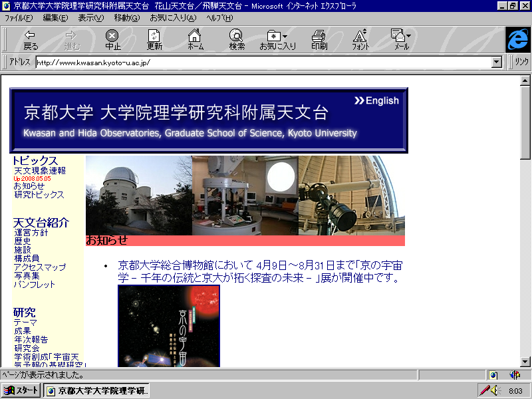Click the 研究 section heading
The height and width of the screenshot is (399, 532).
[24, 313]
